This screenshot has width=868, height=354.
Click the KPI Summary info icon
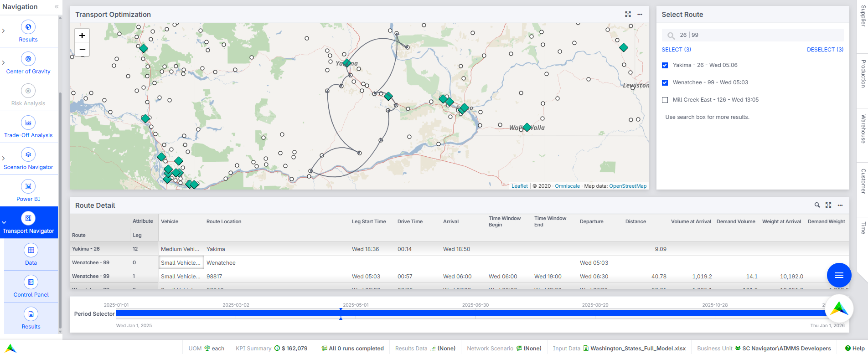[277, 349]
